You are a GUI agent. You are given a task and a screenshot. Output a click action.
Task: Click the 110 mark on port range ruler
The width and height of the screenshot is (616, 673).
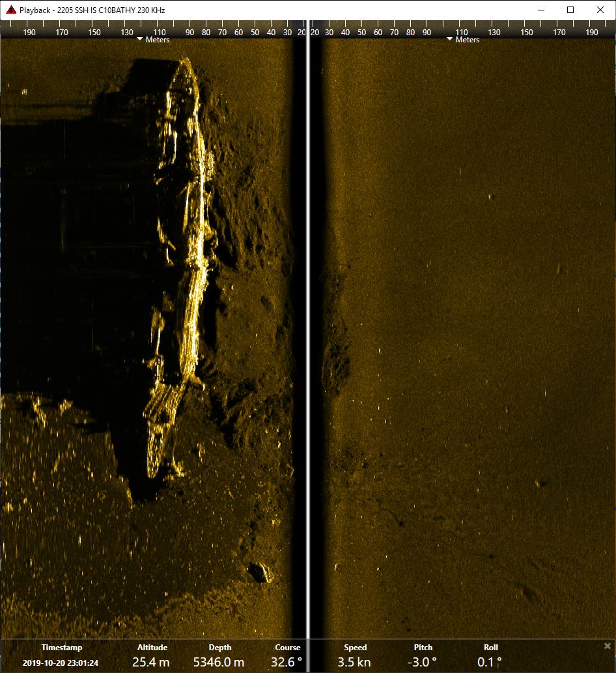click(160, 32)
